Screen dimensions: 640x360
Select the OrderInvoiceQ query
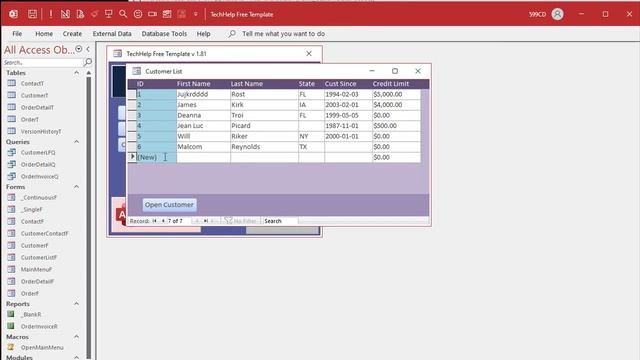pyautogui.click(x=40, y=176)
